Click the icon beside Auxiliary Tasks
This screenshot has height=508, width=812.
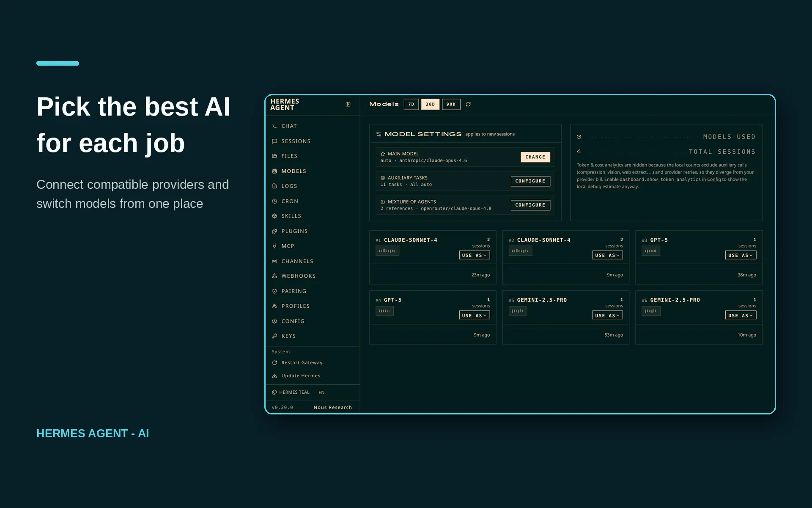[383, 178]
